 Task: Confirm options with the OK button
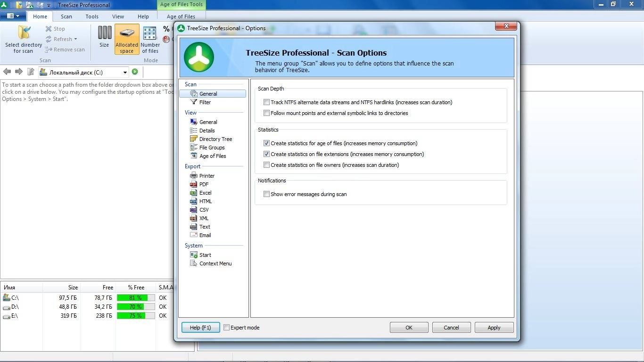coord(409,328)
